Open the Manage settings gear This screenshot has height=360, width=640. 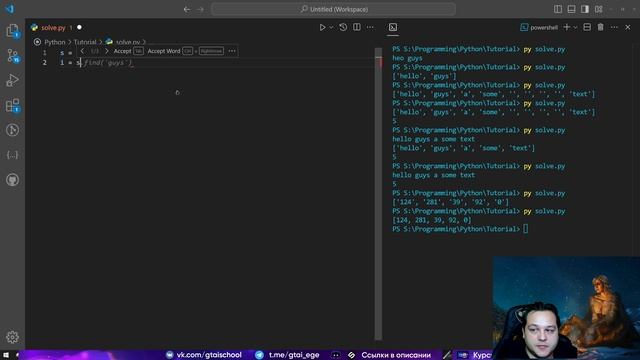[x=12, y=337]
